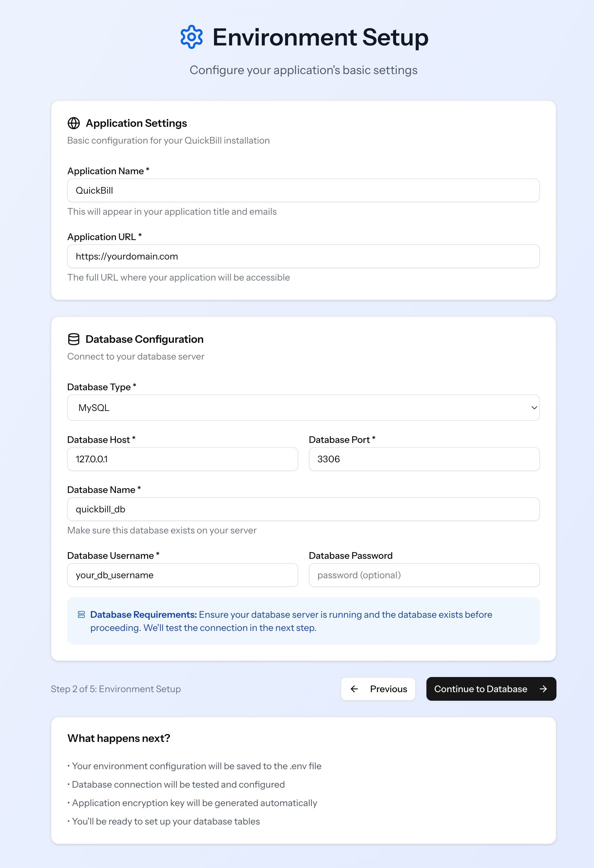
Task: Click the database cylinder icon beside Database Configuration
Action: pyautogui.click(x=74, y=339)
